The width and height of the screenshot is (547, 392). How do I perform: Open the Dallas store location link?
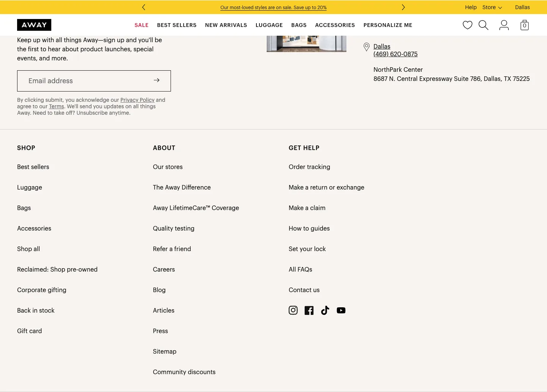point(382,46)
